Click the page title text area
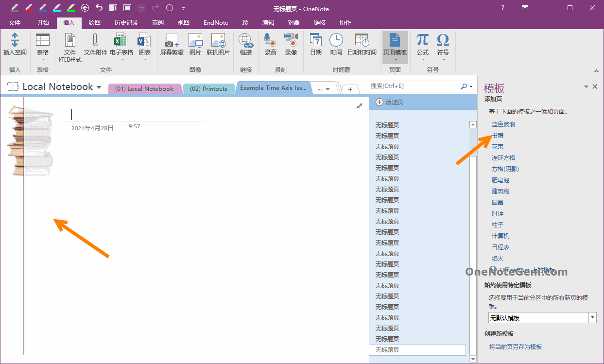 (x=136, y=114)
